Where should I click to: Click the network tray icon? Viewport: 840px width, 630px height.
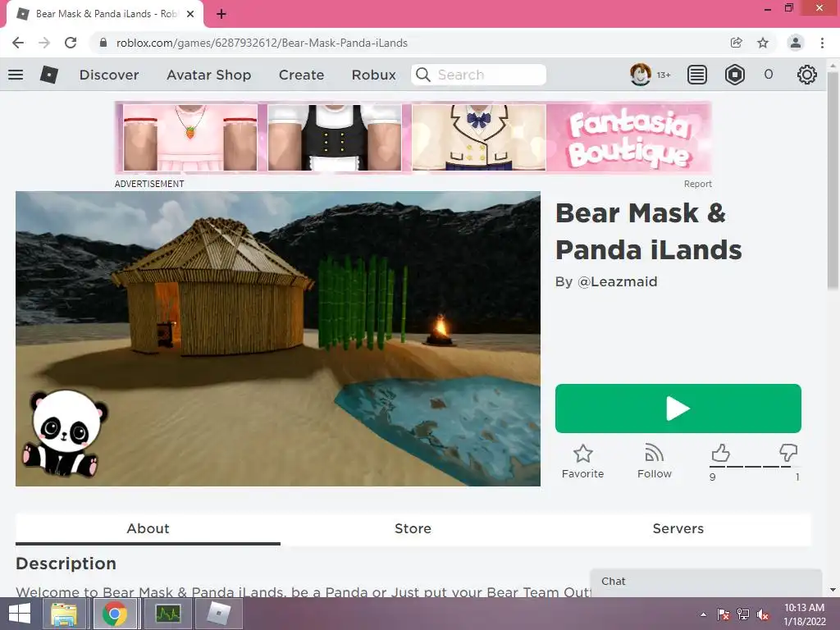(x=743, y=614)
